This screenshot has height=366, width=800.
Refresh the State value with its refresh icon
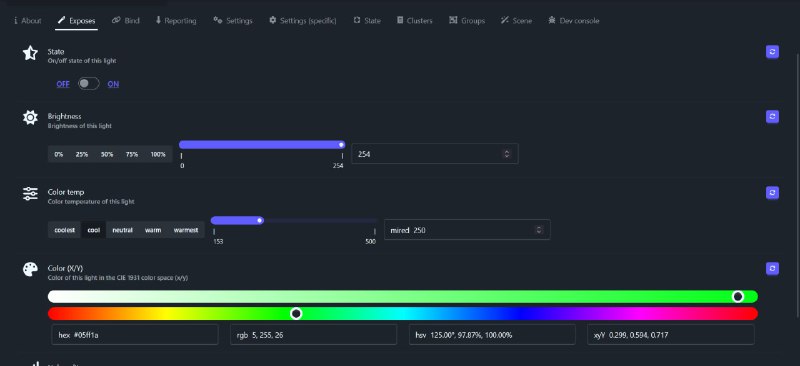pos(772,52)
